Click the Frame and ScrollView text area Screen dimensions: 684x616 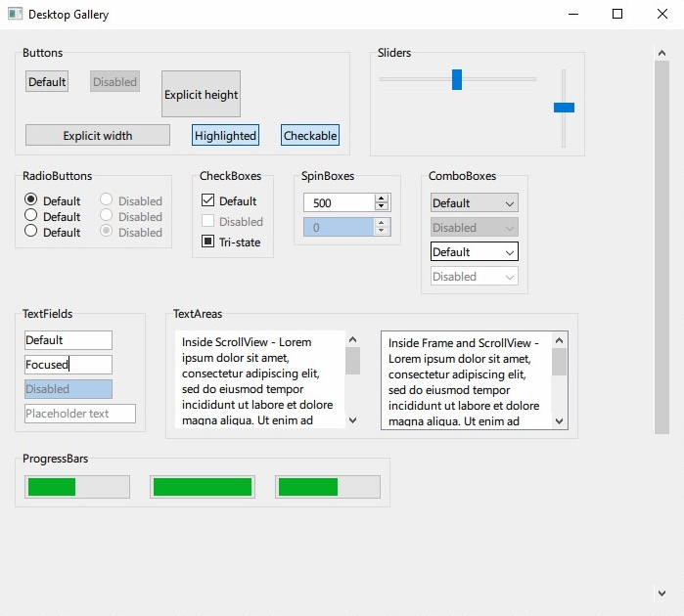pos(466,380)
